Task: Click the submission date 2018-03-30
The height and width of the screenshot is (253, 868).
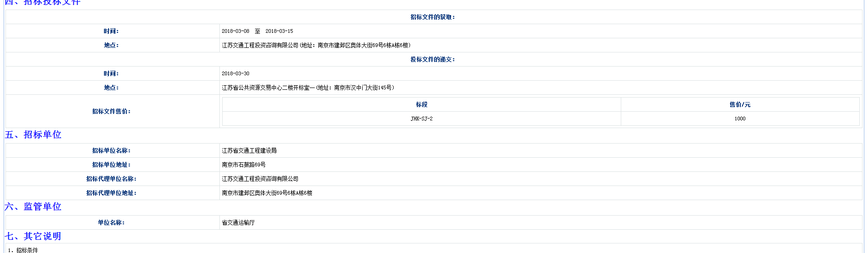Action: point(235,73)
